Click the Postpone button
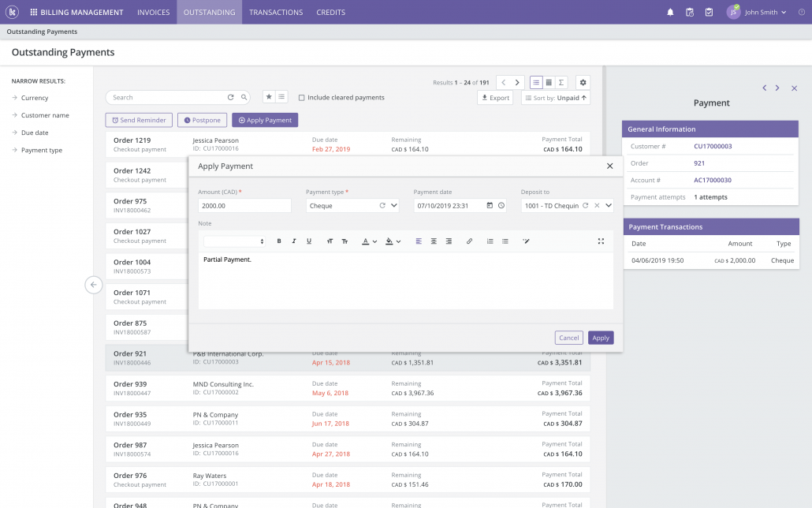This screenshot has width=812, height=508. [202, 120]
